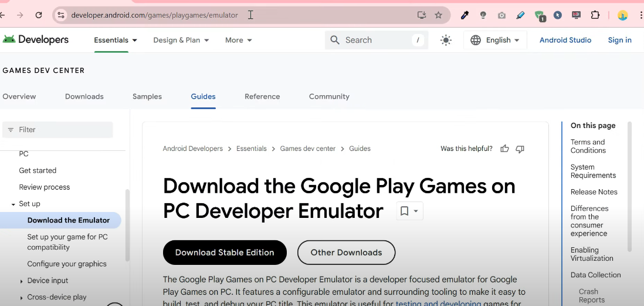This screenshot has height=306, width=644.
Task: Click the filter lines icon in sidebar
Action: pyautogui.click(x=11, y=130)
